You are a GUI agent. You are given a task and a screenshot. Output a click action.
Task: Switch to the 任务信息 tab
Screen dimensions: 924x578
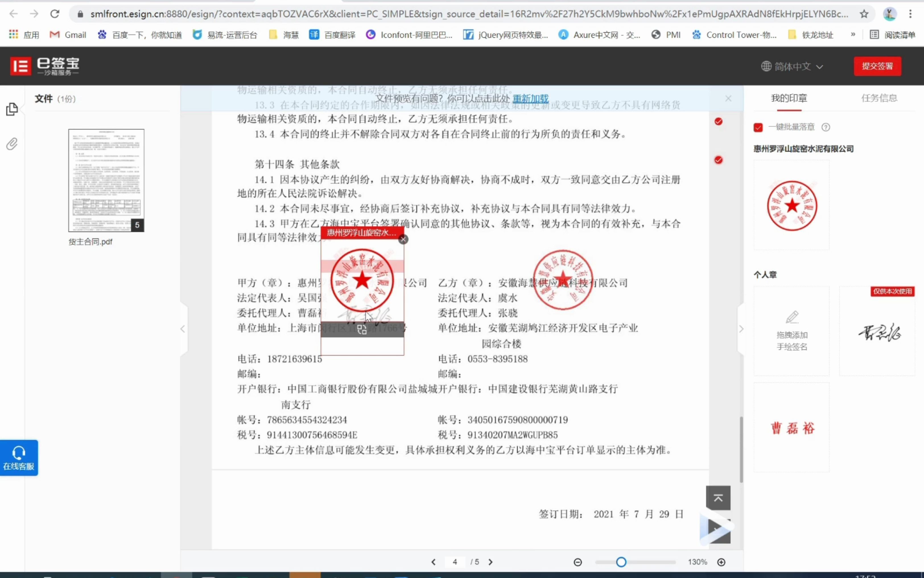click(879, 98)
